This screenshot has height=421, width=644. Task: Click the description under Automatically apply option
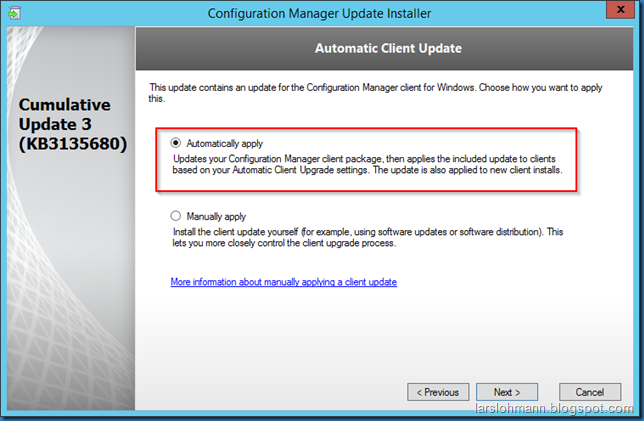tap(368, 164)
